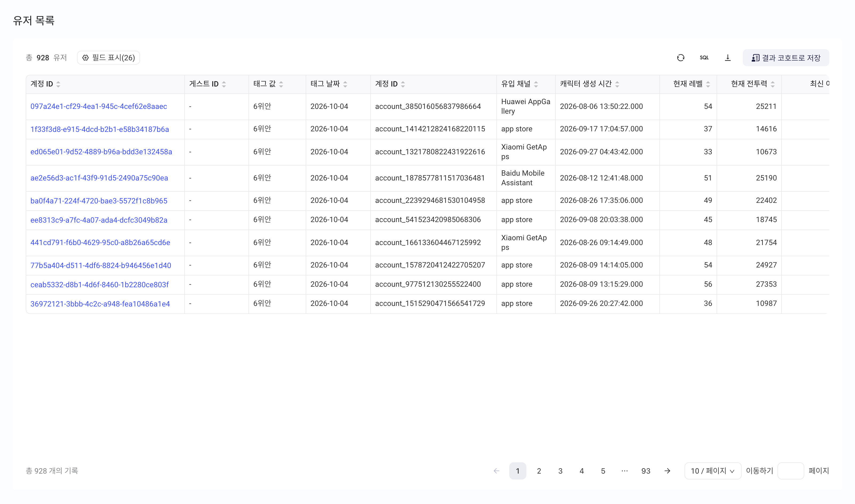Viewport: 855px width, 504px height.
Task: Open the SQL view icon
Action: pos(704,58)
